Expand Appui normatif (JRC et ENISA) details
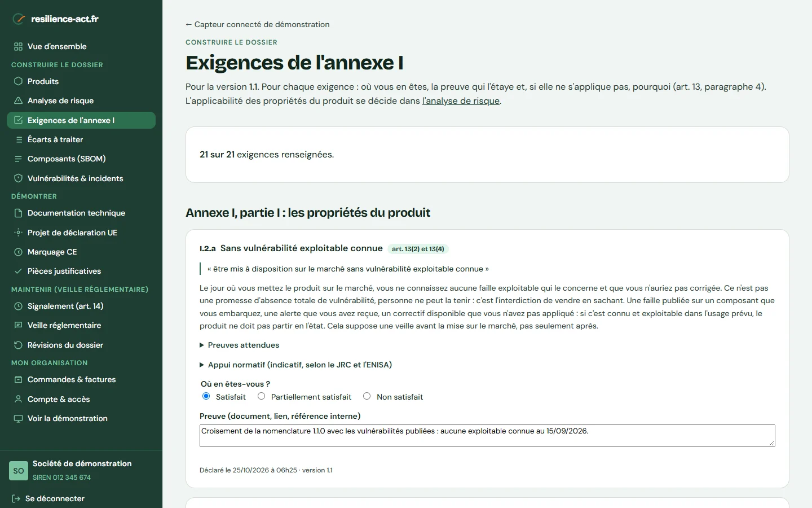 296,365
